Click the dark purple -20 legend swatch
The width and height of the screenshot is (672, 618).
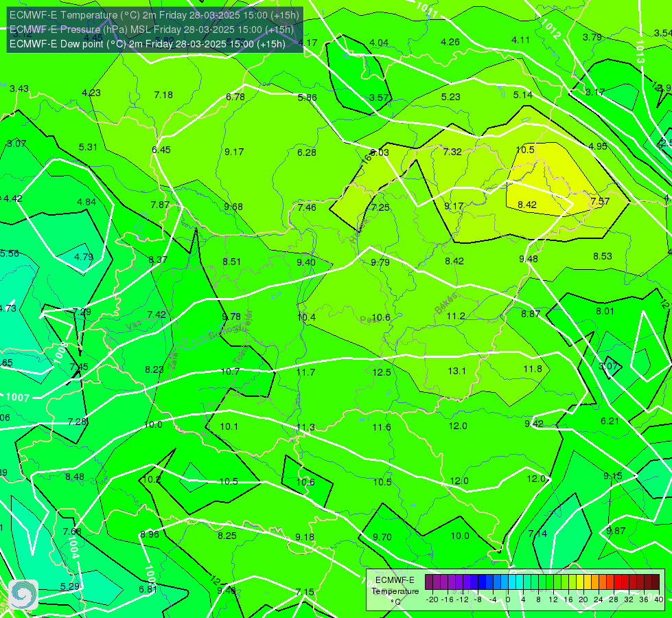pyautogui.click(x=428, y=582)
